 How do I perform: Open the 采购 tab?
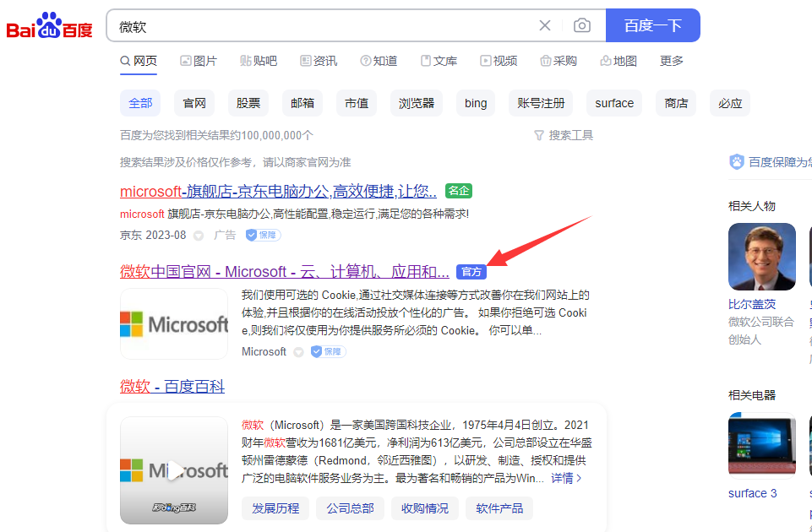[559, 61]
